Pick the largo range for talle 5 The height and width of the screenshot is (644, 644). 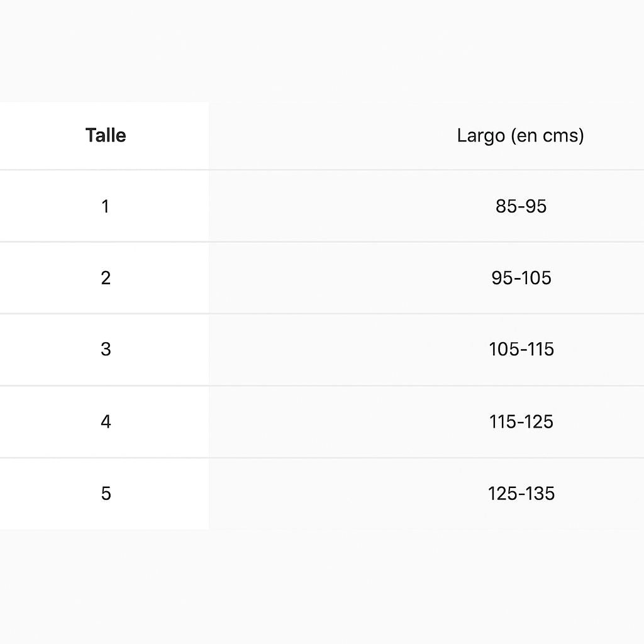[521, 494]
